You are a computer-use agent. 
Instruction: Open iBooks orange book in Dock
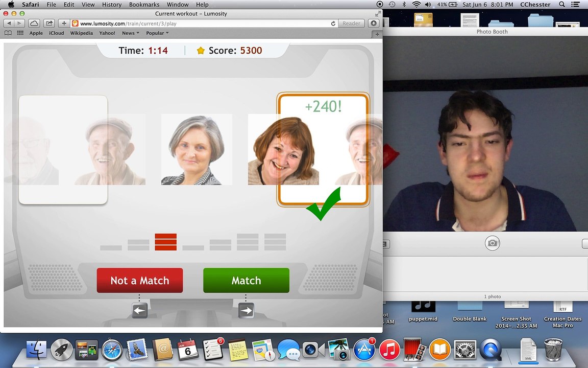click(439, 350)
